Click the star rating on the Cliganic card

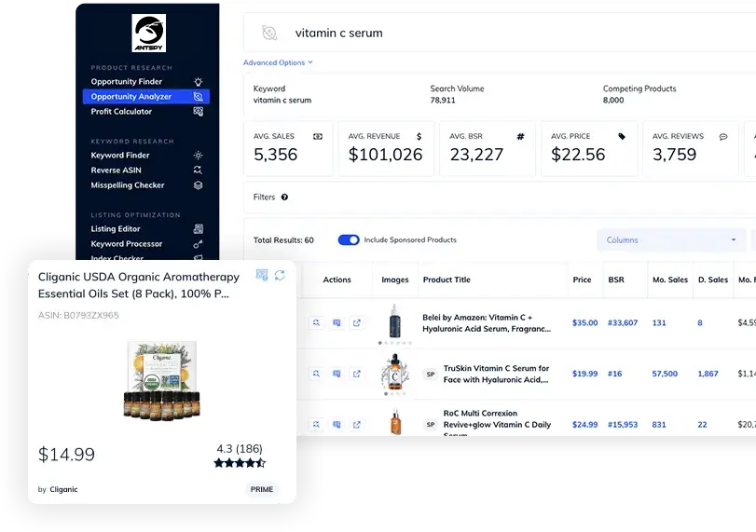[x=240, y=463]
